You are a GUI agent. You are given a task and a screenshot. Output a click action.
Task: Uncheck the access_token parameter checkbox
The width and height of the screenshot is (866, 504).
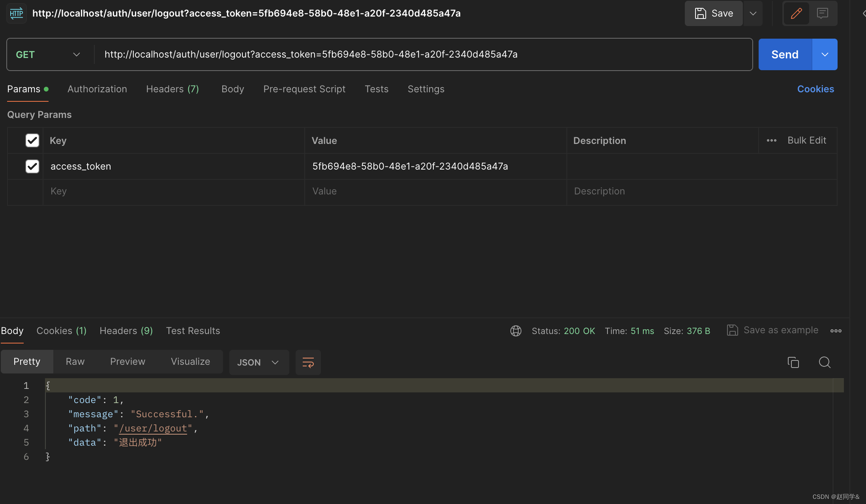32,166
